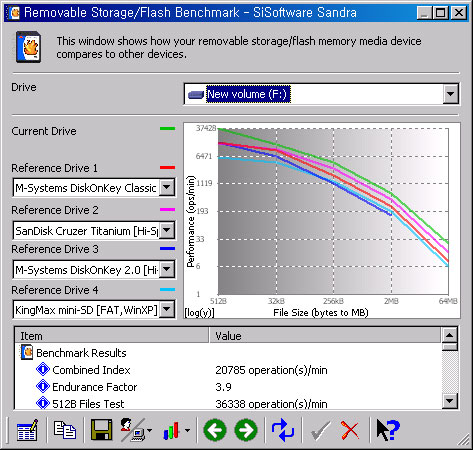Go forward with the green right arrow
This screenshot has height=450, width=473.
[x=246, y=430]
